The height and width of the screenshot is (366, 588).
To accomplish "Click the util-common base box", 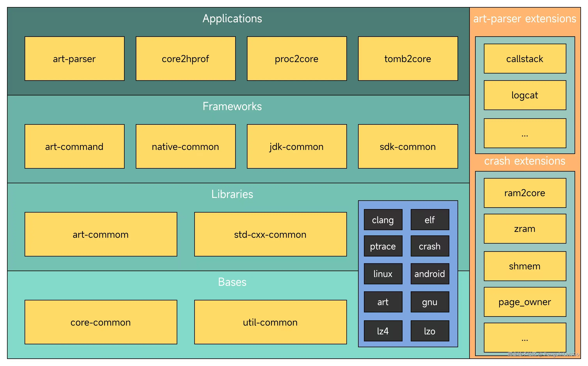I will (x=270, y=322).
